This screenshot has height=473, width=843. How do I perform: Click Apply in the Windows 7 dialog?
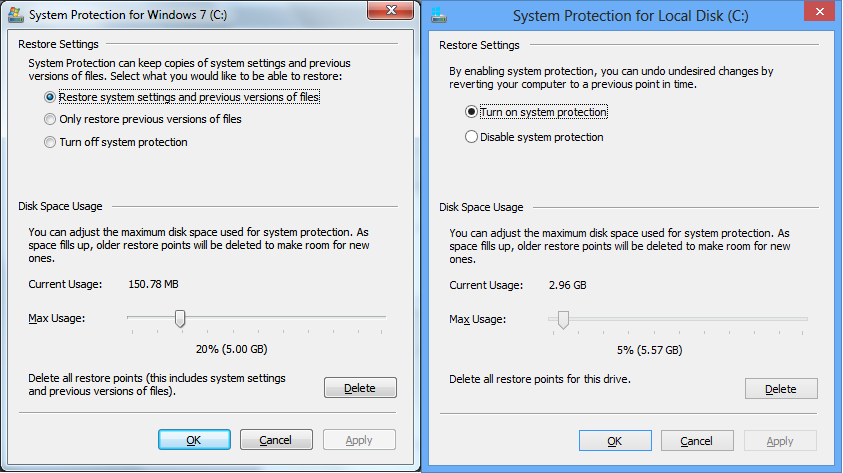coord(359,440)
